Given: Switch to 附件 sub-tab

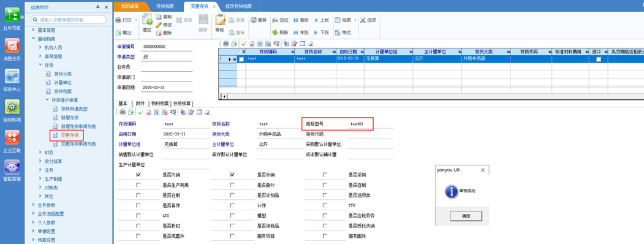Looking at the screenshot, I should (x=140, y=104).
